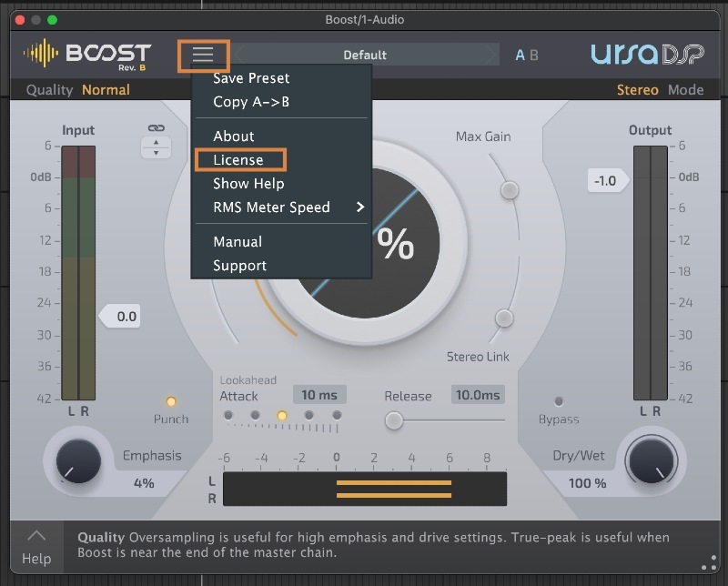The width and height of the screenshot is (728, 586).
Task: Change Quality Normal setting
Action: coord(106,89)
